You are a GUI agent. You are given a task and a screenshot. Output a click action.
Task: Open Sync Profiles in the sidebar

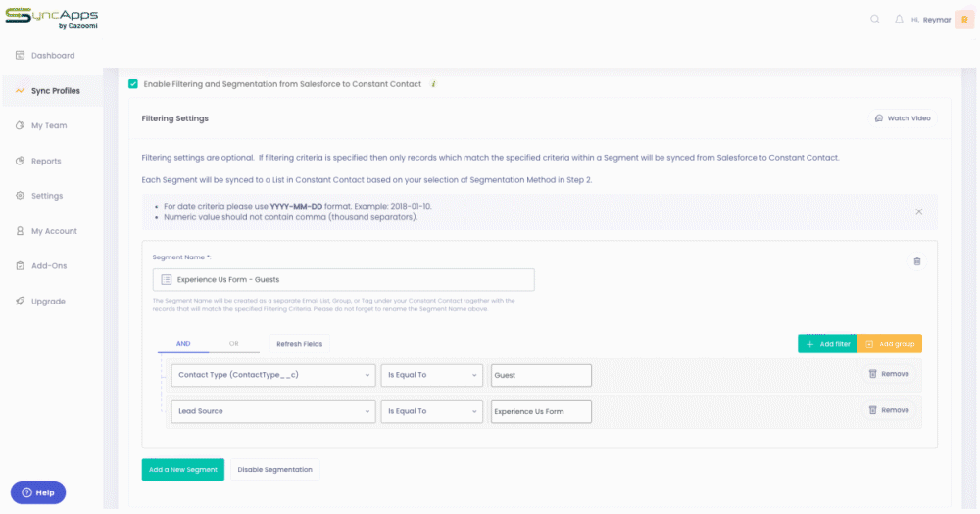[53, 90]
